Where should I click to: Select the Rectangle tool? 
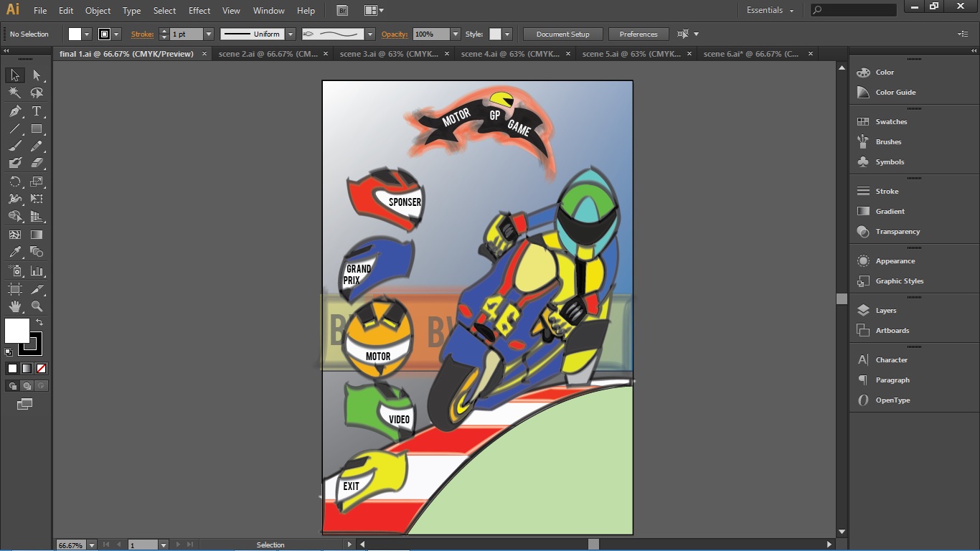[x=37, y=129]
